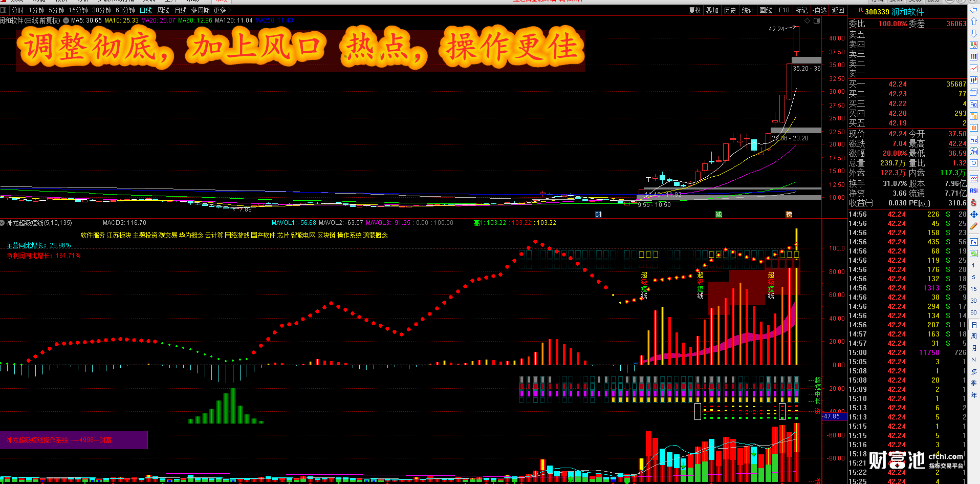Expand the dropdown beside 润和软件(日线,前复权)
This screenshot has width=980, height=484.
[x=66, y=20]
